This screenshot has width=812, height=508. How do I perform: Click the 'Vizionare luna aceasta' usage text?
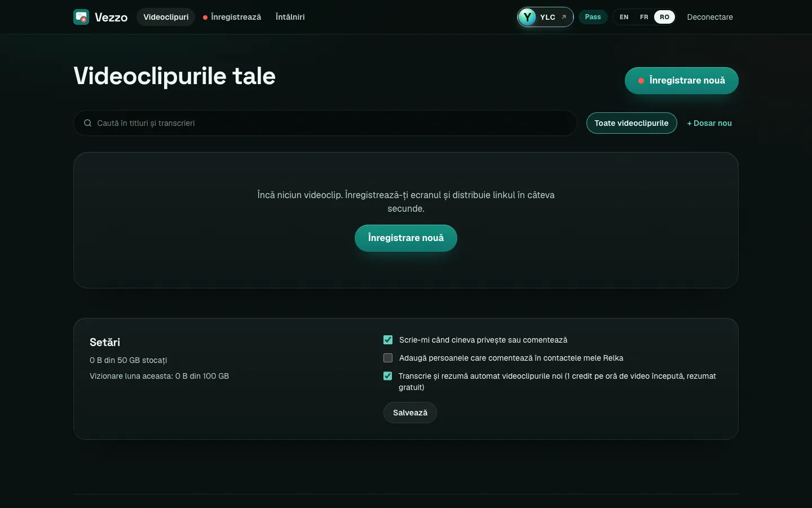click(159, 376)
